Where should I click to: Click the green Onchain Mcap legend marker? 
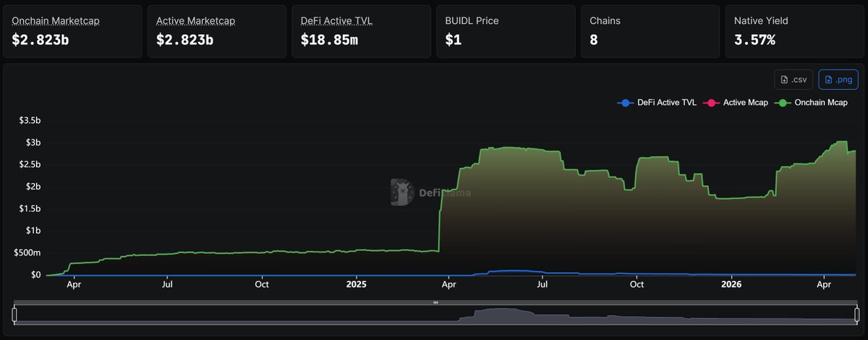pyautogui.click(x=783, y=103)
